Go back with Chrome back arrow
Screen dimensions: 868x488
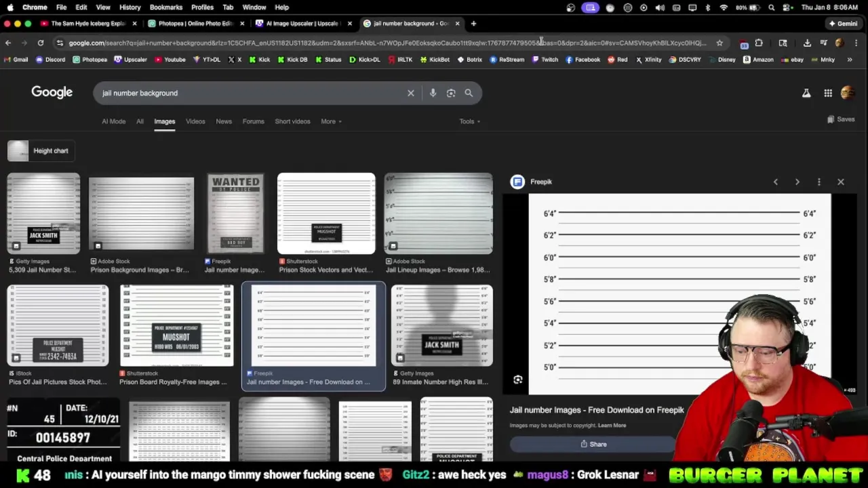pos(8,43)
